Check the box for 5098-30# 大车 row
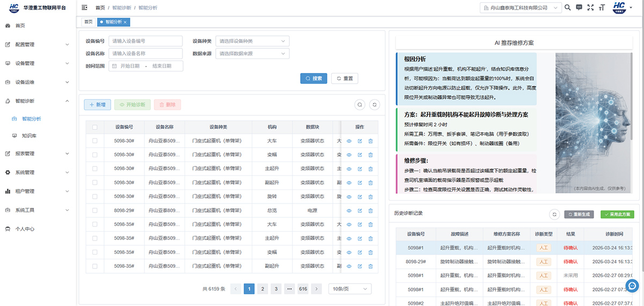The image size is (644, 306). (95, 141)
